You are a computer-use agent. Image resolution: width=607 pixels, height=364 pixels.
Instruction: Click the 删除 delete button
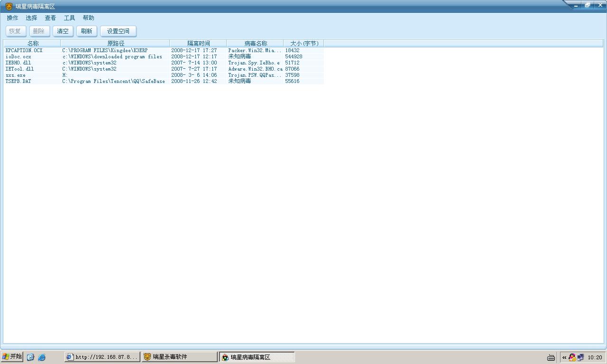click(x=39, y=31)
